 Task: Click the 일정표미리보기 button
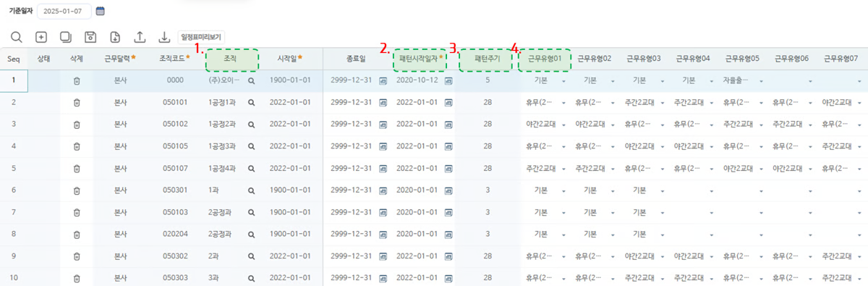click(201, 36)
